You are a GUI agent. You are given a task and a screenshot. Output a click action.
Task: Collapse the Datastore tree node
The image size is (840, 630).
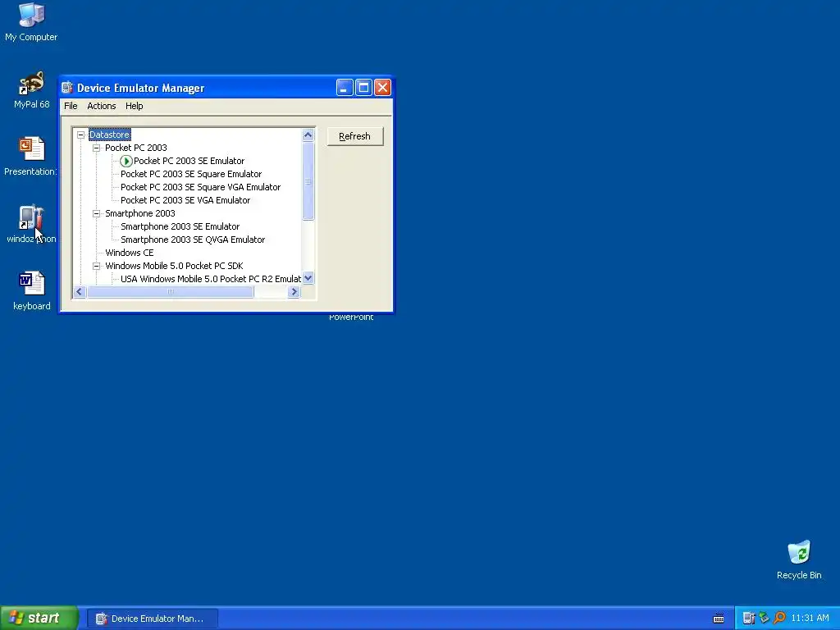coord(81,135)
